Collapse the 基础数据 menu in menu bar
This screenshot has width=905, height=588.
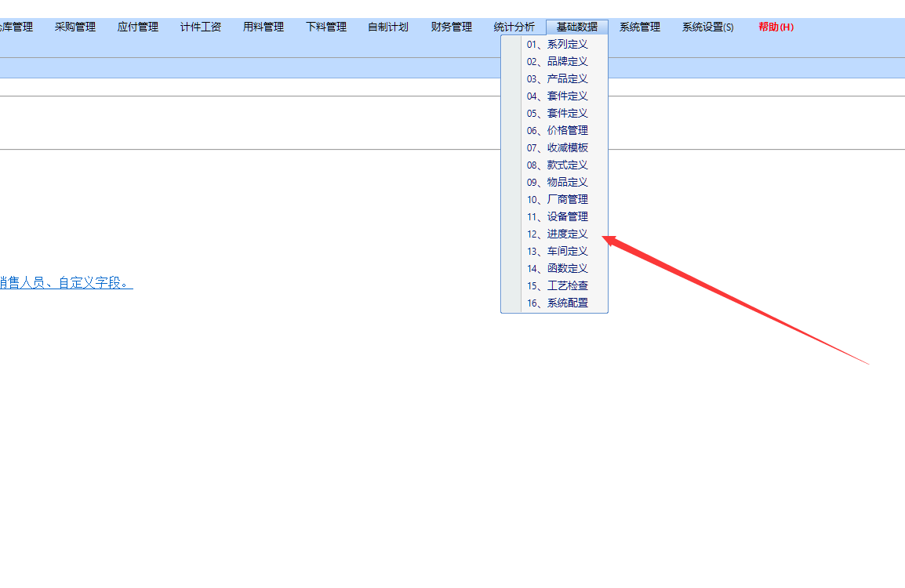click(x=576, y=27)
